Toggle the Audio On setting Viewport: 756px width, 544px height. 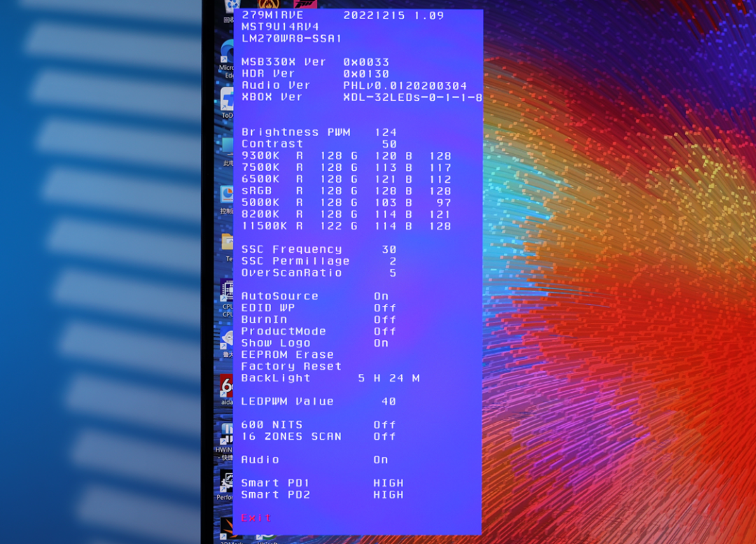(x=315, y=459)
